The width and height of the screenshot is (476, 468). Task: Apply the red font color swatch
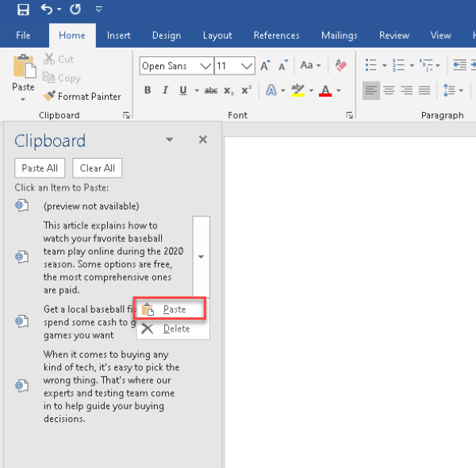coord(324,90)
